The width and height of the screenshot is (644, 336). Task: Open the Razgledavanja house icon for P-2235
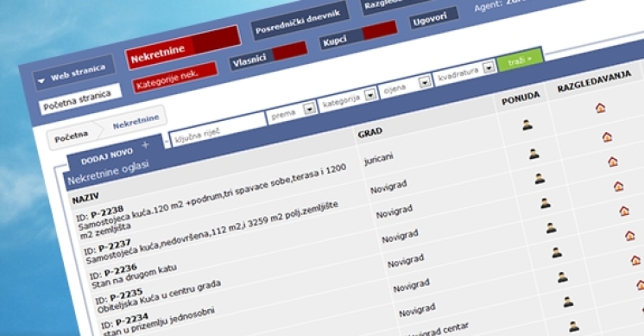click(x=619, y=187)
